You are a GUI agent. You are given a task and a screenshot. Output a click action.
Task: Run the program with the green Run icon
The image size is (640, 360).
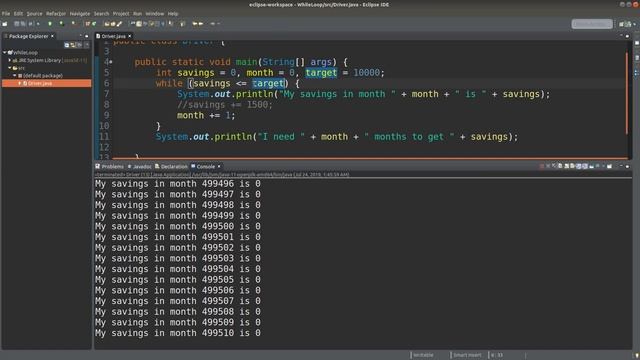pyautogui.click(x=62, y=24)
